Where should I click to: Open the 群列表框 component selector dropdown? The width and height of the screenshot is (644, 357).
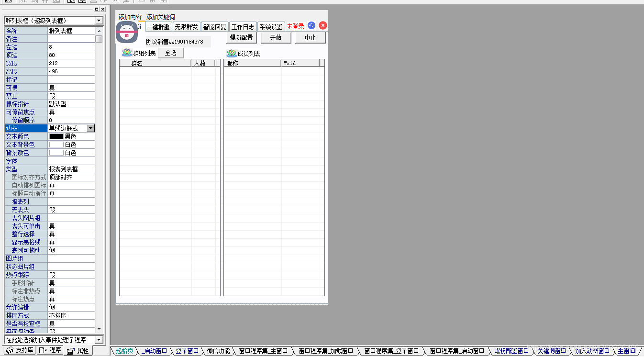click(x=99, y=21)
